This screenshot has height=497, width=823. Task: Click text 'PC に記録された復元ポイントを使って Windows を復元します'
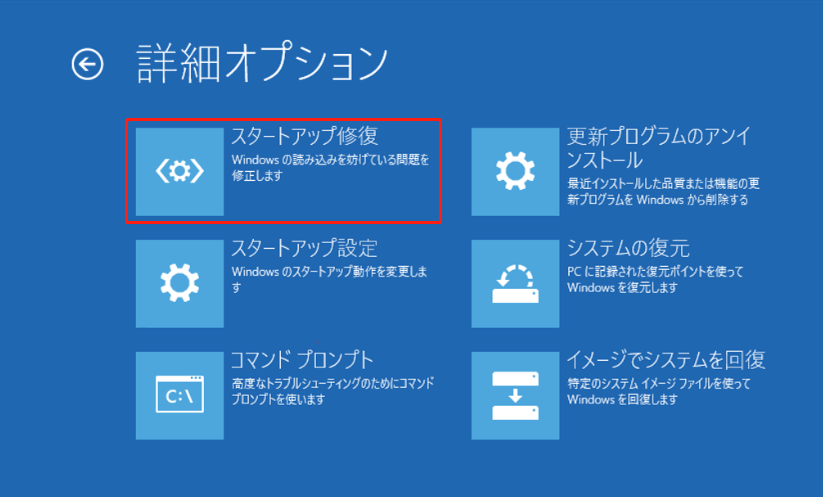point(655,279)
